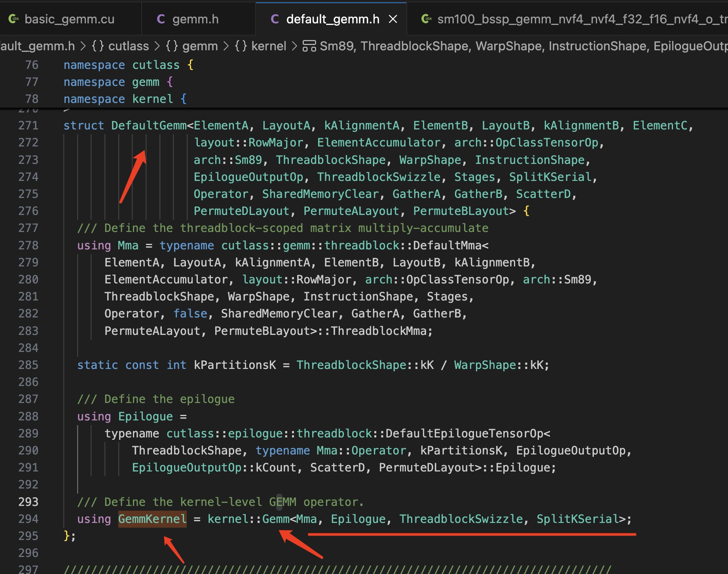Click arch::Sm89 on line 273
728x574 pixels.
[228, 160]
